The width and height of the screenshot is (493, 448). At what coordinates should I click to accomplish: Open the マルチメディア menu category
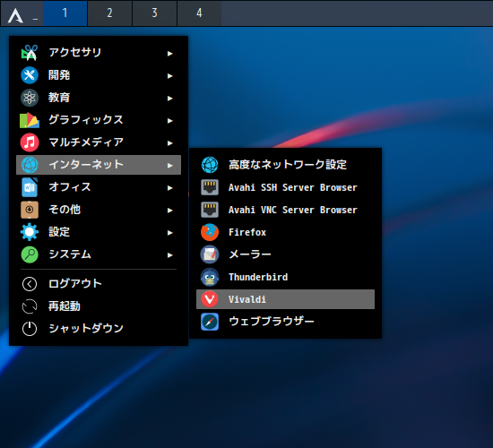tap(99, 142)
